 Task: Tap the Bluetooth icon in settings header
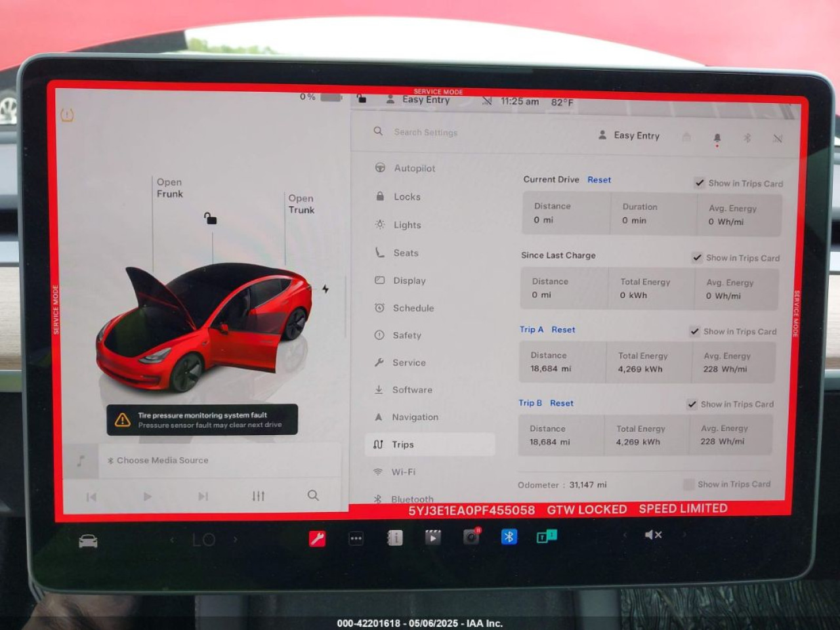(x=747, y=138)
